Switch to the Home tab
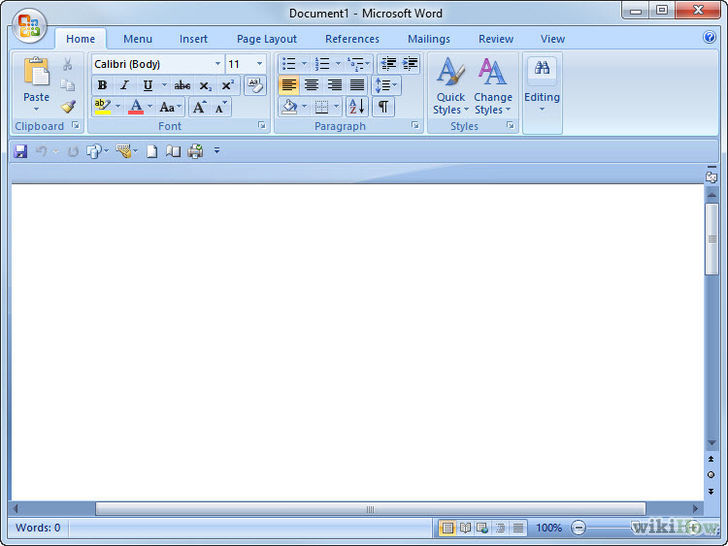This screenshot has width=728, height=546. (x=80, y=39)
